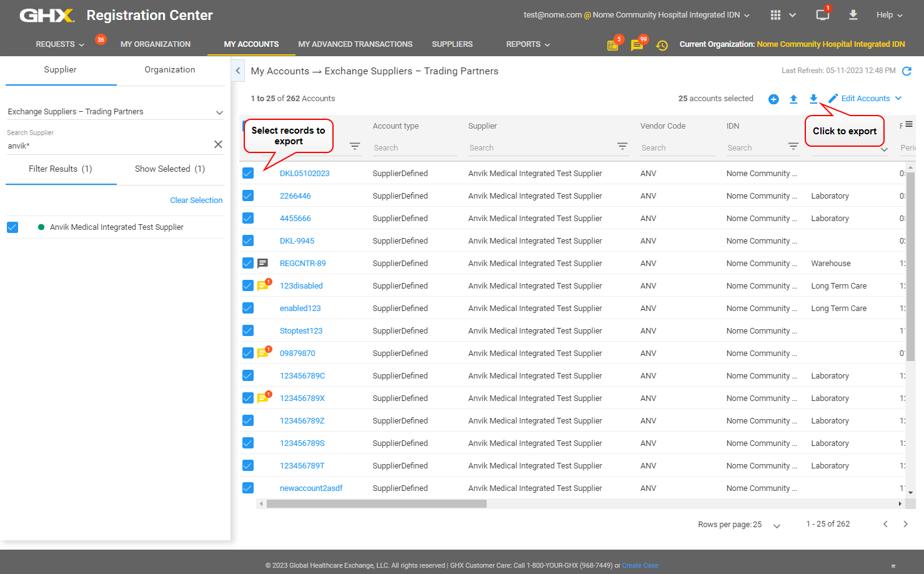Collapse the left filter panel
This screenshot has width=924, height=574.
(x=238, y=71)
